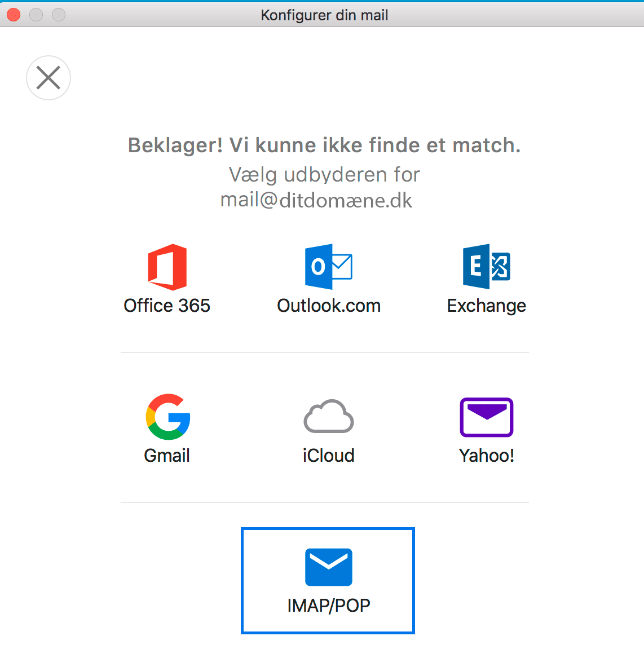Click the colorful Google G logo
Screen dimensions: 644x658
[x=168, y=417]
